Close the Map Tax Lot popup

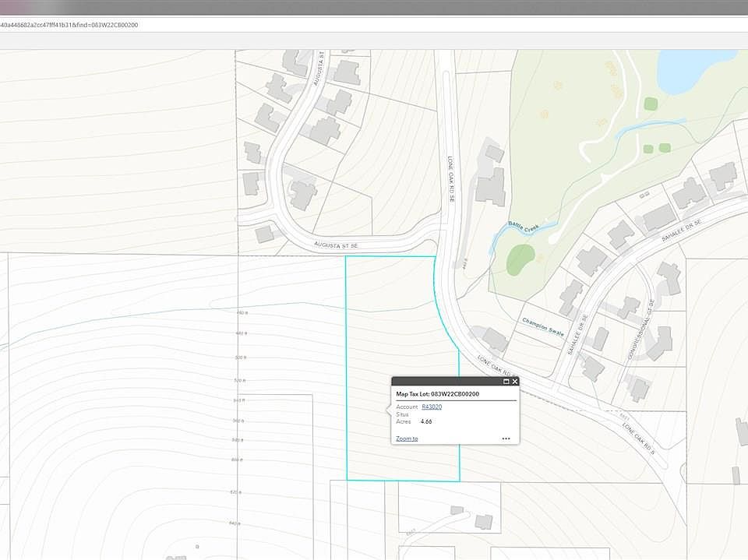[515, 382]
